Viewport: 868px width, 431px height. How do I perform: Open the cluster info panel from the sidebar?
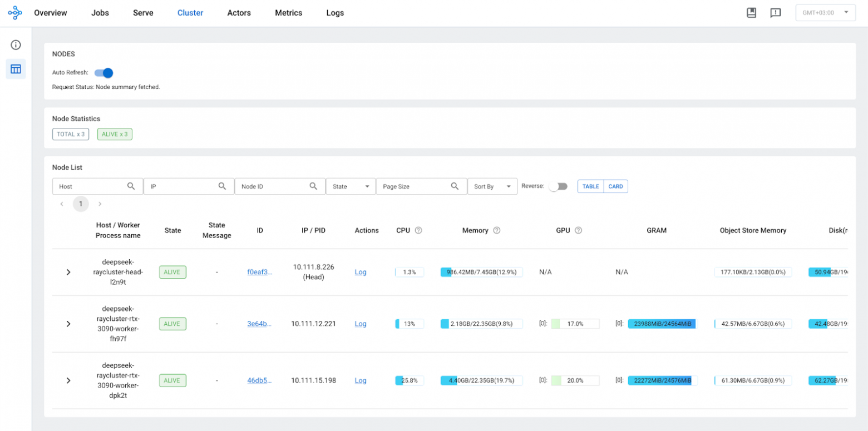[15, 44]
